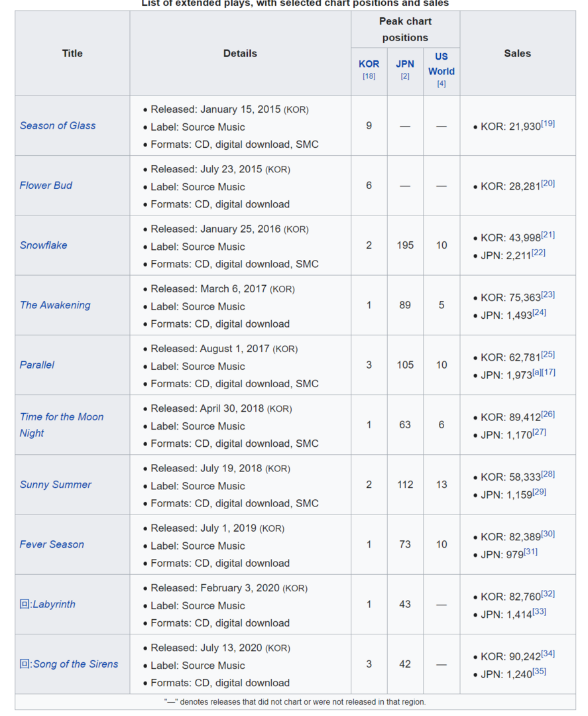This screenshot has height=716, width=588.
Task: Click the KOR column header link
Action: pyautogui.click(x=369, y=64)
